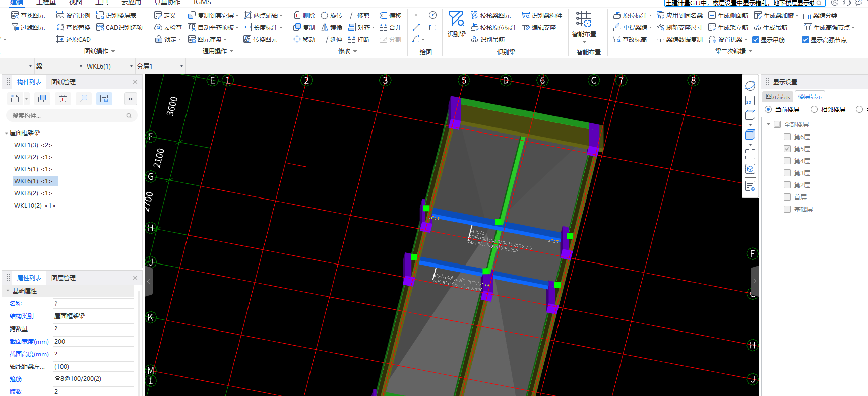Screen dimensions: 868x396
Task: Toggle the 显示高强节点 checkbox
Action: point(805,40)
